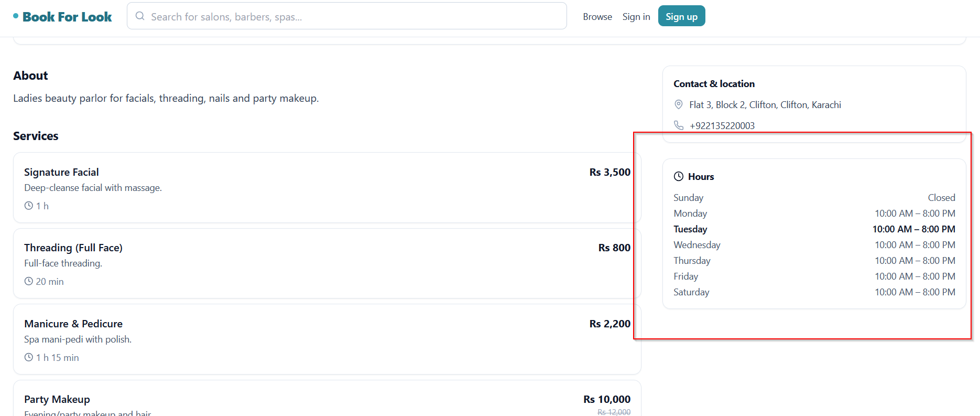Click the Monday hours row
This screenshot has height=416, width=980.
pos(814,214)
